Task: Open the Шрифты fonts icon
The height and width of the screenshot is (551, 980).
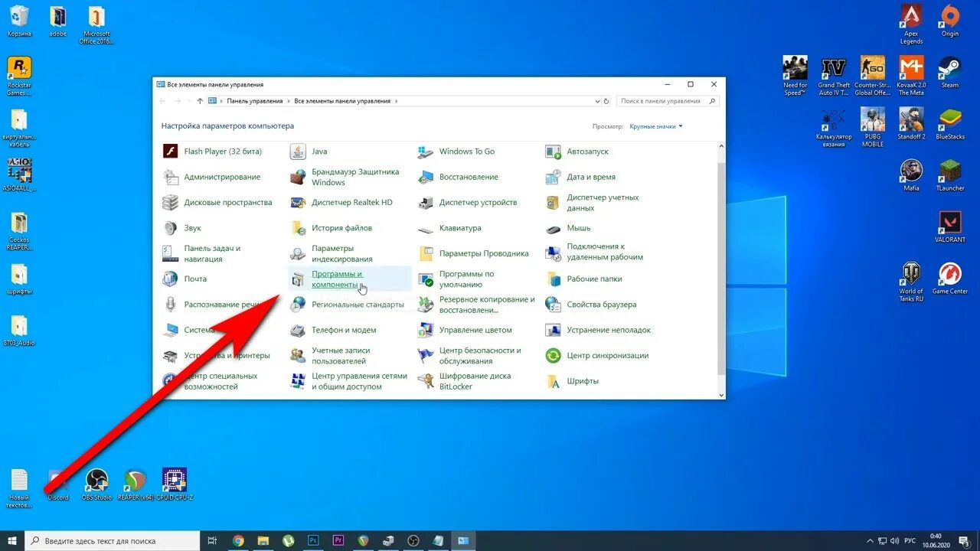Action: pyautogui.click(x=553, y=381)
